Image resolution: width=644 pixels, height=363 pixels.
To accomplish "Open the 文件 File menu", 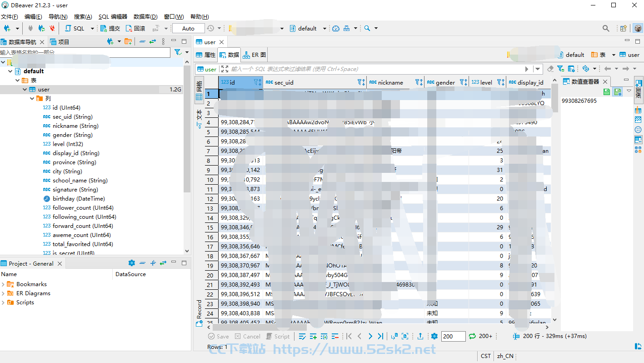I will (9, 16).
